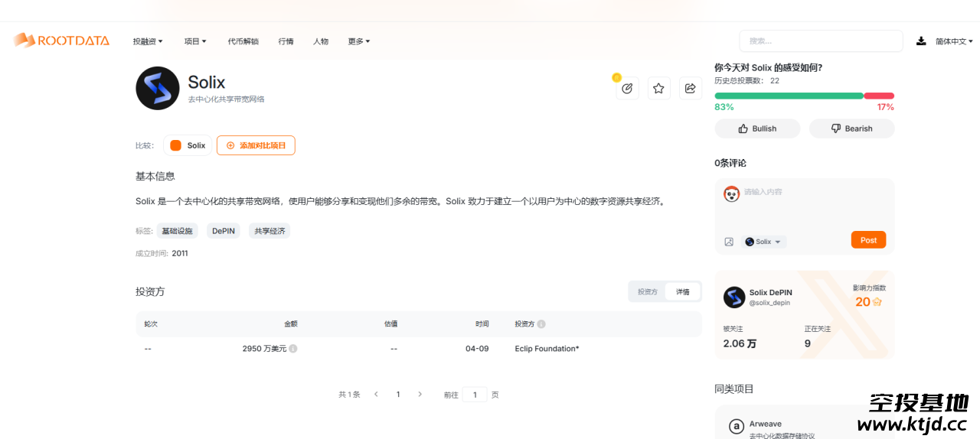Open 行情 in the navigation
980x439 pixels.
[286, 41]
